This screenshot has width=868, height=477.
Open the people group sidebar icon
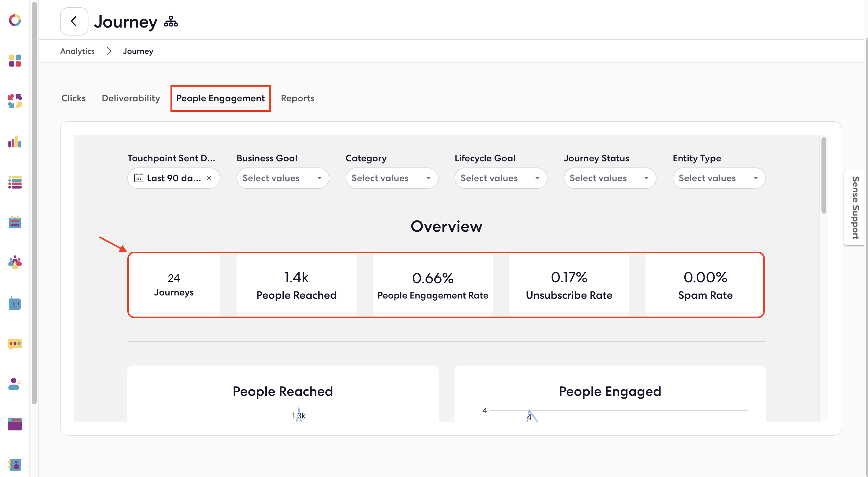pyautogui.click(x=15, y=262)
